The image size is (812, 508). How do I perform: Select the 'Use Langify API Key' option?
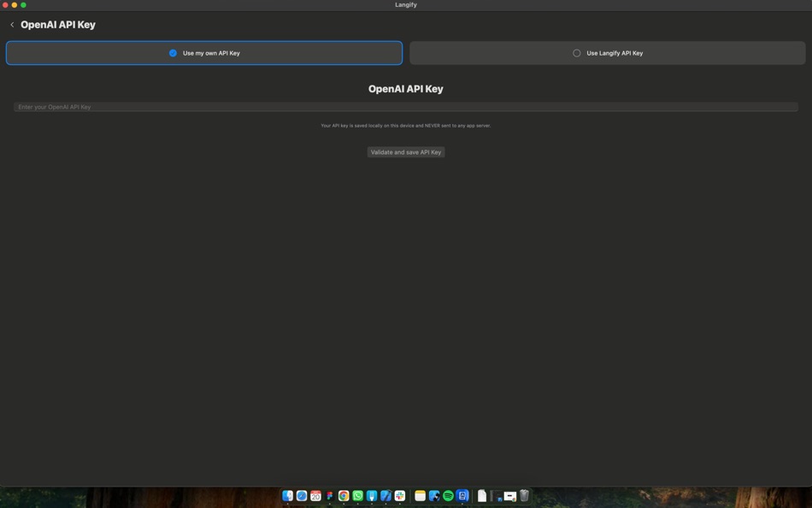pos(608,53)
